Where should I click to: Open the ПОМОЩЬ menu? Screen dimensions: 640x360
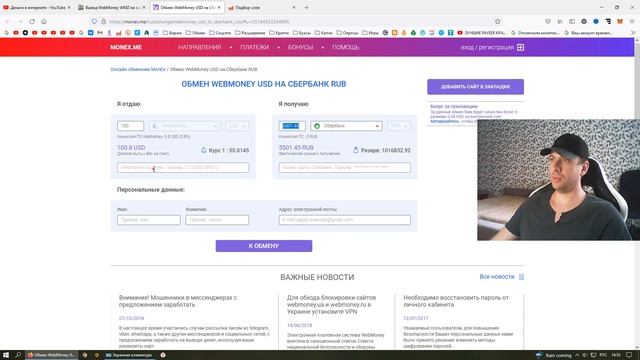[x=345, y=47]
